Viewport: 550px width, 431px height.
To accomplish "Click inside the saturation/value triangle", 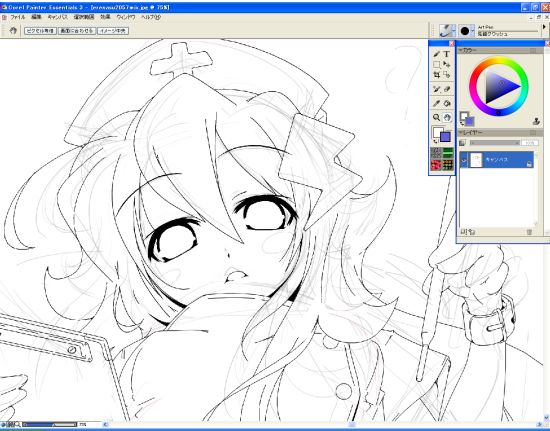I will [x=498, y=86].
